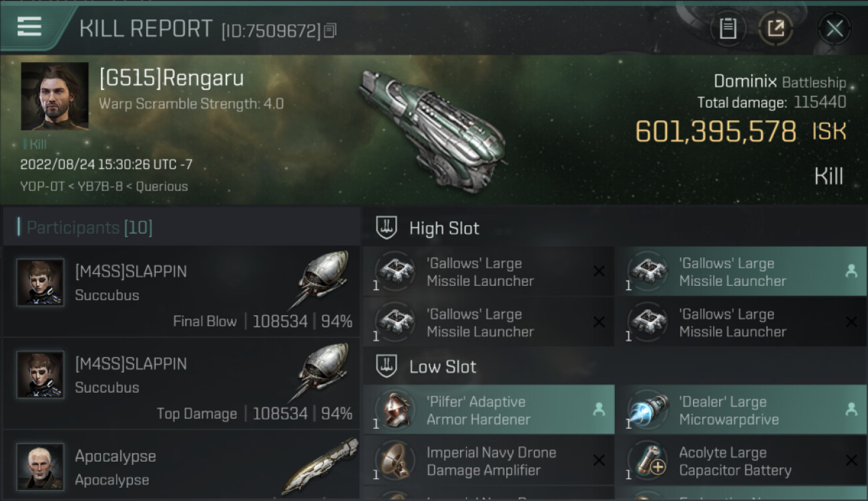The image size is (868, 501).
Task: Open the hamburger menu icon
Action: click(x=29, y=27)
